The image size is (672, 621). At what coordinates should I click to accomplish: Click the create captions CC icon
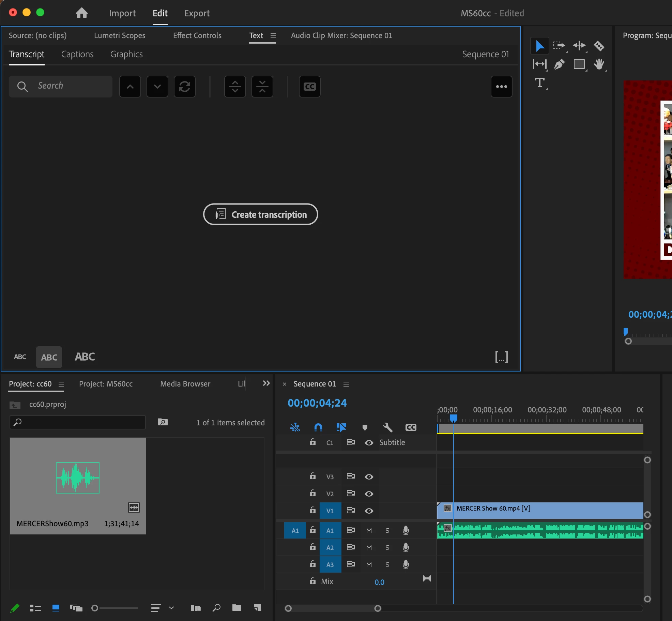pyautogui.click(x=309, y=87)
